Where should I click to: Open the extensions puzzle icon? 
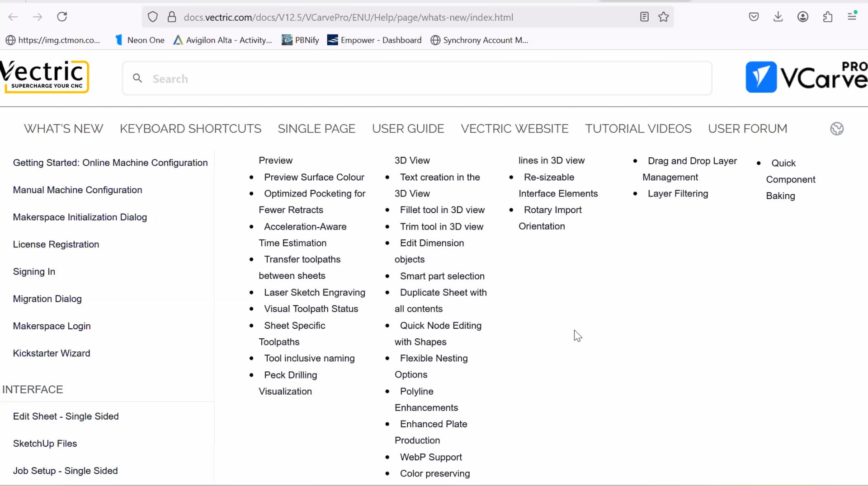click(828, 17)
